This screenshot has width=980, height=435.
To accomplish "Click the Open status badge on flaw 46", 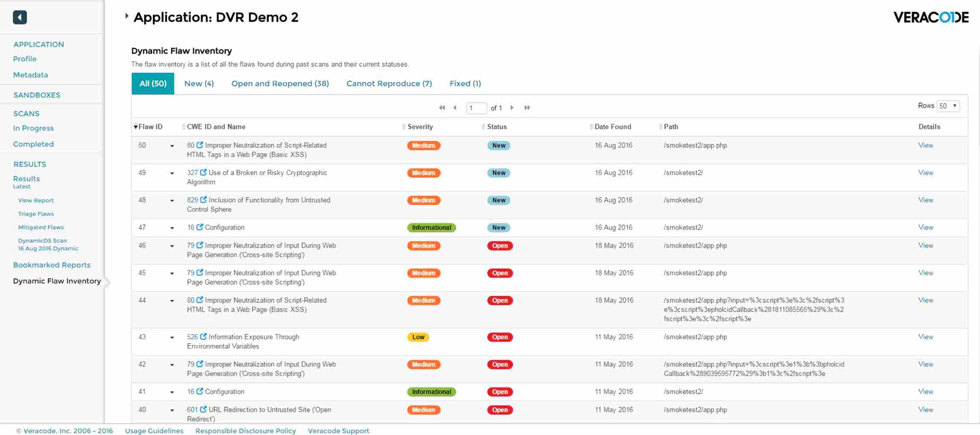I will pyautogui.click(x=500, y=245).
